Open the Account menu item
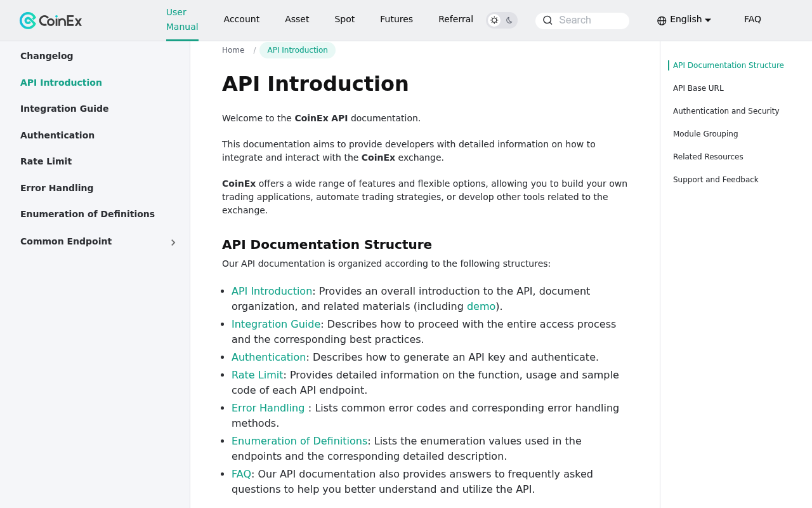The width and height of the screenshot is (812, 508). (x=241, y=19)
